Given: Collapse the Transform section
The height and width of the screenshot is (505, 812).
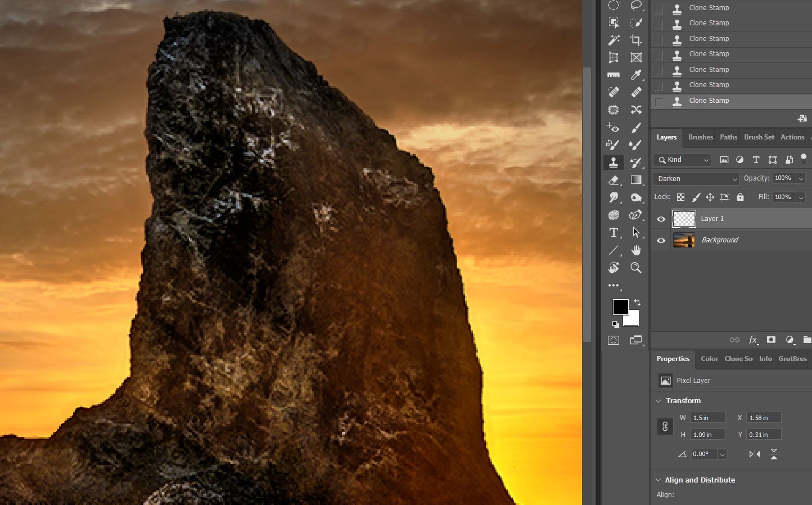Looking at the screenshot, I should coord(658,401).
